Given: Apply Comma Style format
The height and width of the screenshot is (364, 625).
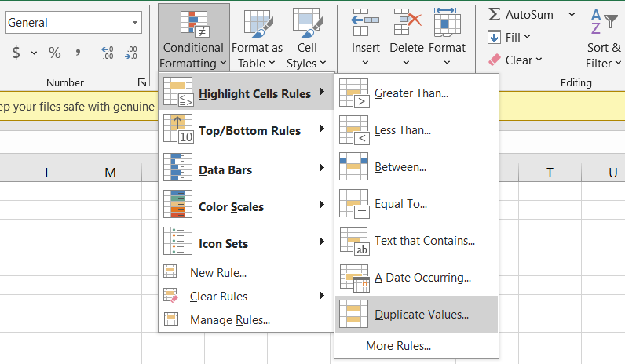Looking at the screenshot, I should pos(79,53).
